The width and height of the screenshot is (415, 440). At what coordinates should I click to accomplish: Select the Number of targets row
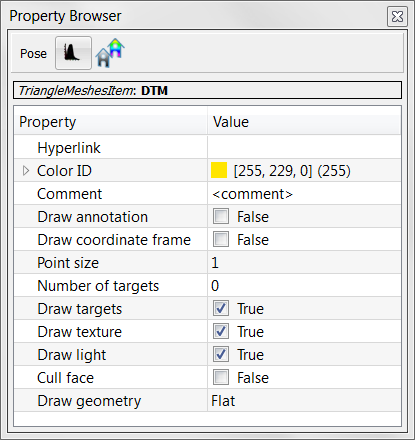point(207,286)
